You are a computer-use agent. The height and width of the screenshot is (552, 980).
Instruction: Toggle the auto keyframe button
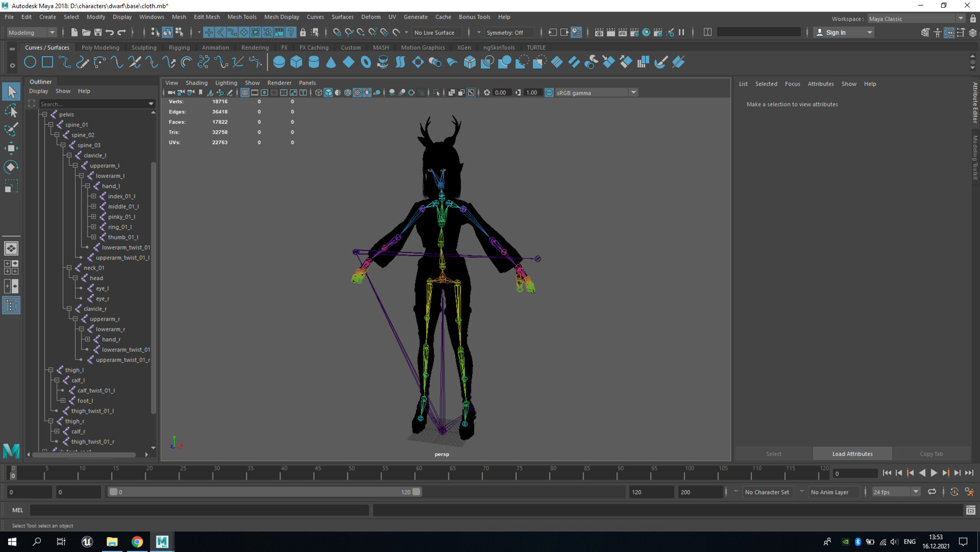tap(954, 492)
